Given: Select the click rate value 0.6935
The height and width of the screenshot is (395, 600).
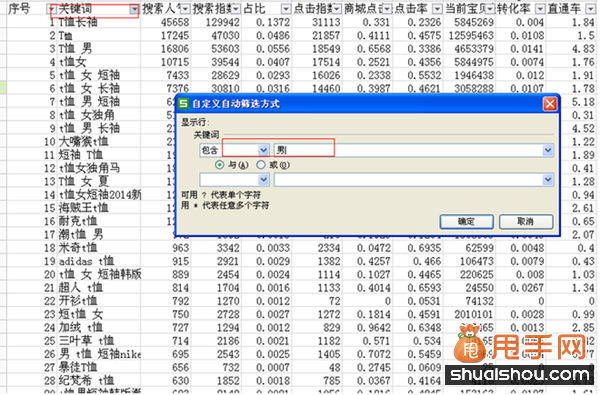Looking at the screenshot, I should pos(424,248).
